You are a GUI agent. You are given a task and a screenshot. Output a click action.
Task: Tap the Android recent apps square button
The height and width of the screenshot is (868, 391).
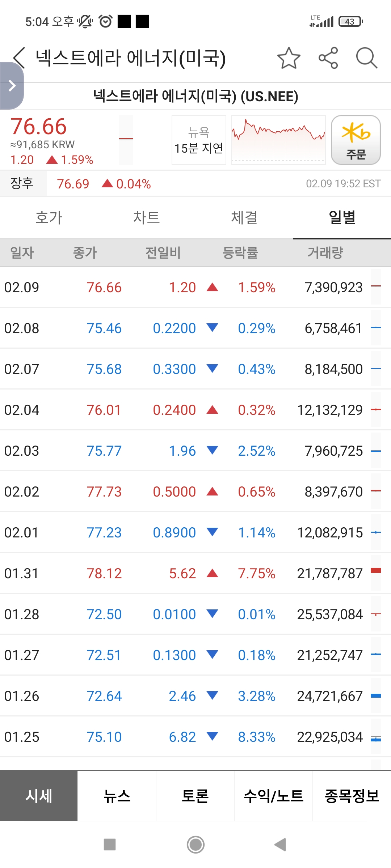pyautogui.click(x=110, y=844)
